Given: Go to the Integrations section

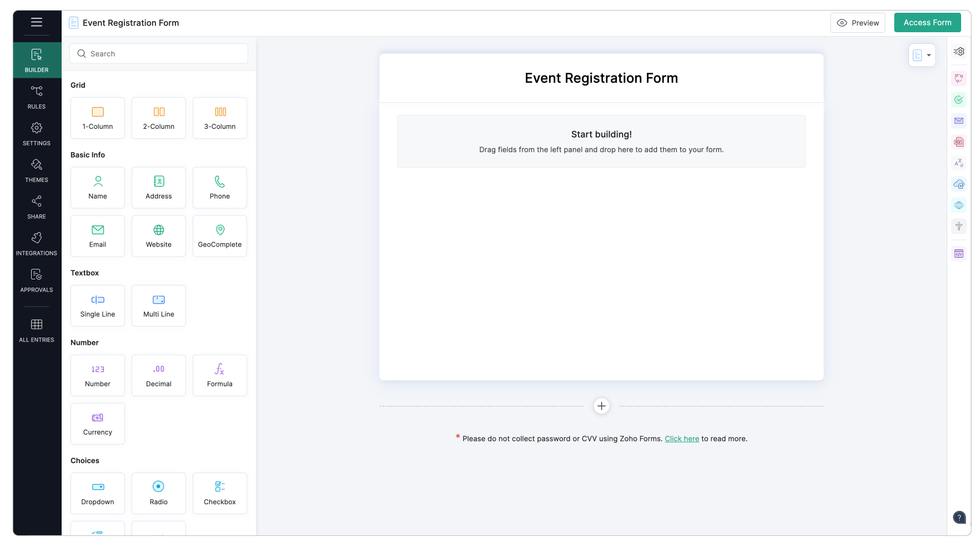Looking at the screenshot, I should tap(36, 243).
